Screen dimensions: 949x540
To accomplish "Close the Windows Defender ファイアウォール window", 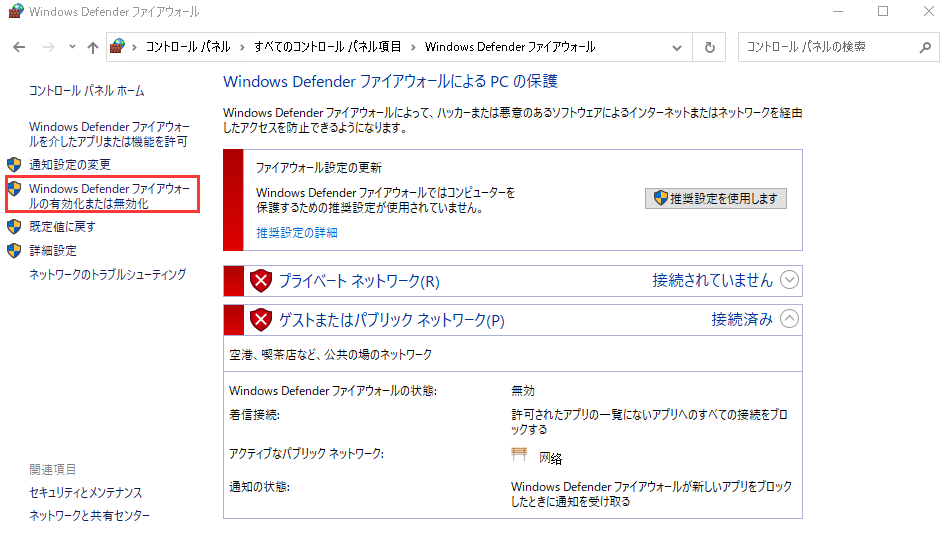I will [x=928, y=12].
